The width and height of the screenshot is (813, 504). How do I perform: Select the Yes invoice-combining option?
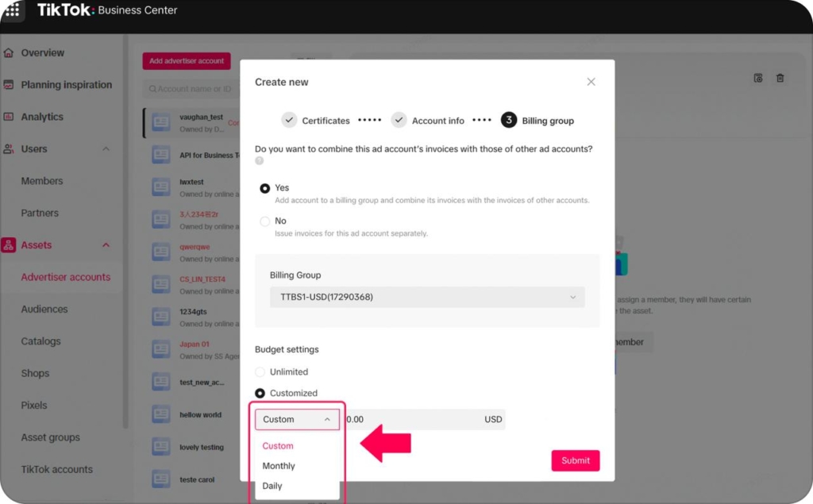coord(266,187)
